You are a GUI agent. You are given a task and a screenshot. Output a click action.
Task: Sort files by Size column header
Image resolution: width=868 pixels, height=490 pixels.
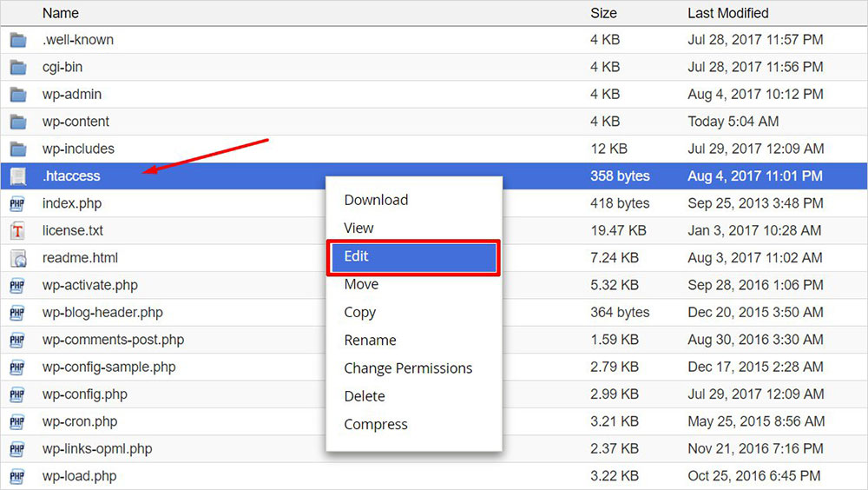[603, 13]
